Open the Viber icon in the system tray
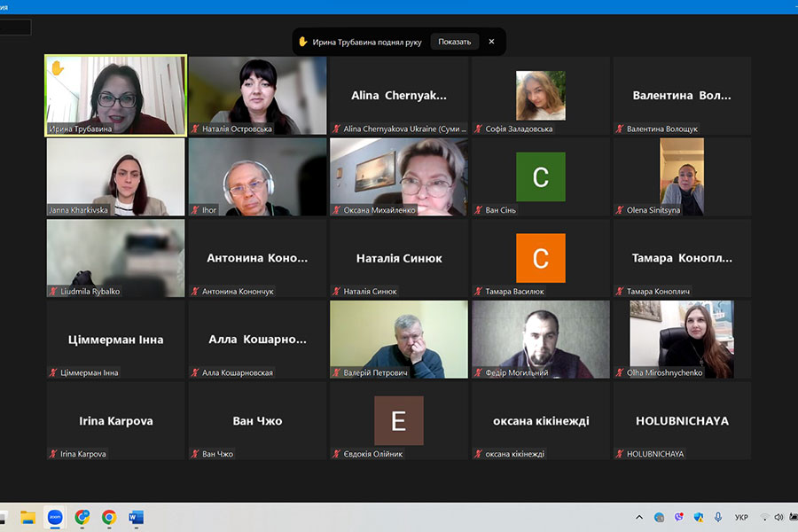 [679, 517]
